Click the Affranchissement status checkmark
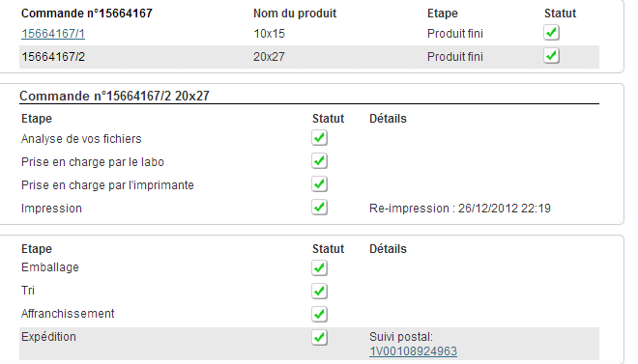638x364 pixels. coord(319,314)
